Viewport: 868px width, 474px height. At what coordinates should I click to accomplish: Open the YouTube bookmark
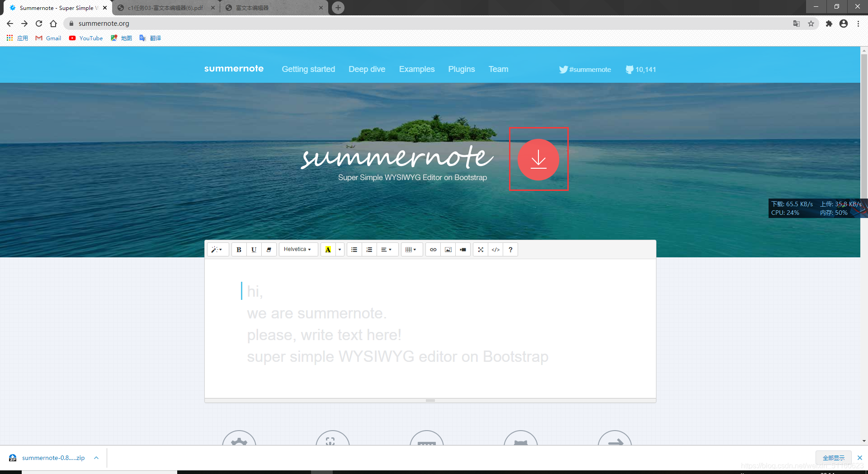pos(86,38)
